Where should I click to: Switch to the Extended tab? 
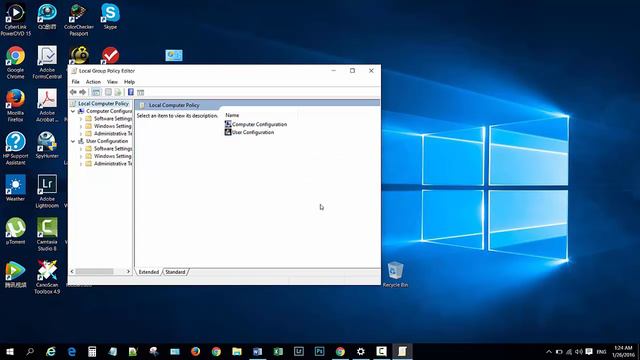(149, 272)
